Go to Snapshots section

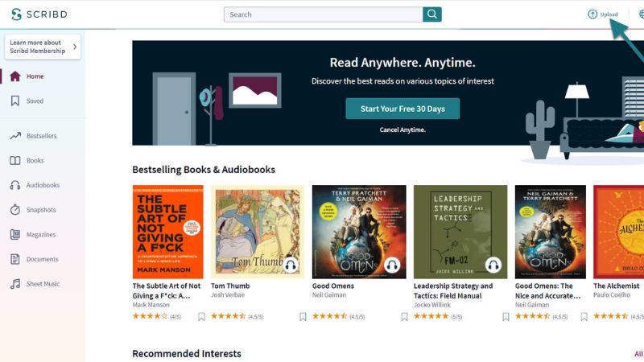tap(41, 210)
